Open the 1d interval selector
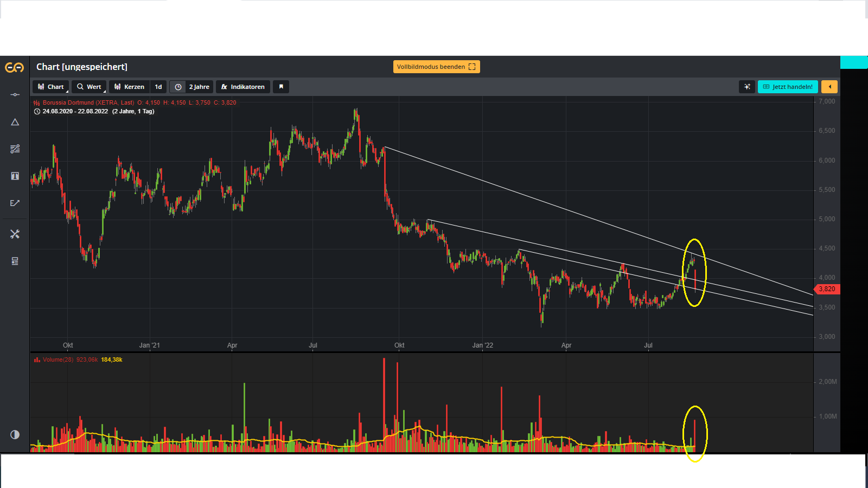 click(158, 87)
